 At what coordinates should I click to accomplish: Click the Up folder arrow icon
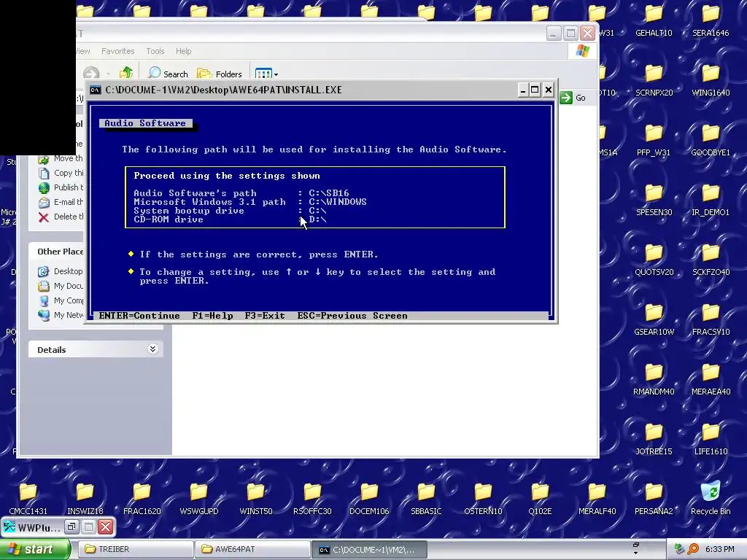126,73
